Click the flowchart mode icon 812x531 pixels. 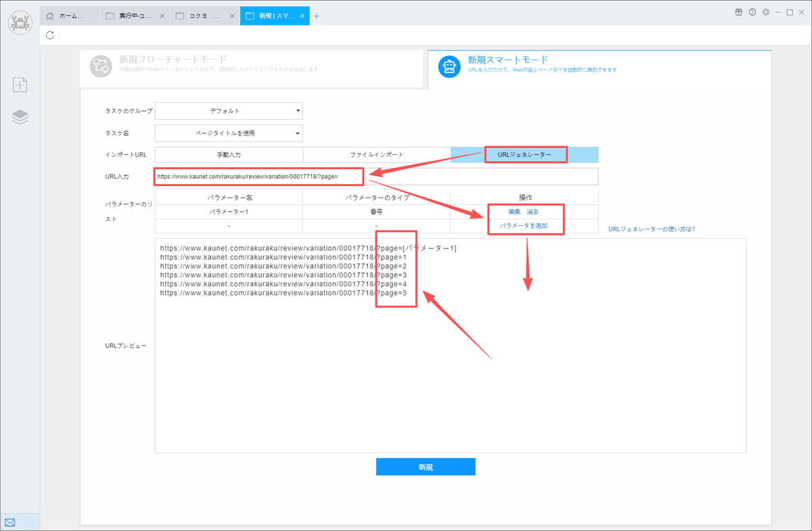tap(101, 65)
